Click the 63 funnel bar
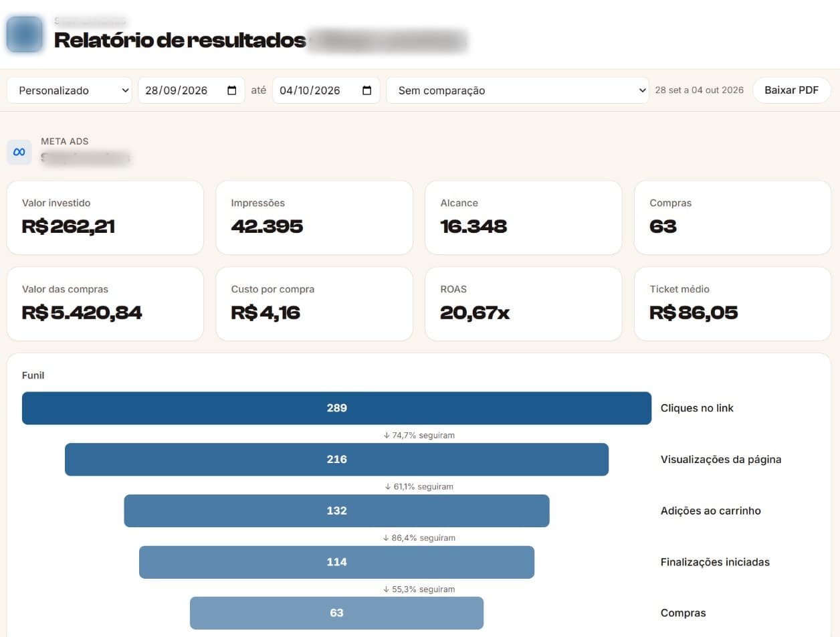The width and height of the screenshot is (840, 637). coord(336,613)
